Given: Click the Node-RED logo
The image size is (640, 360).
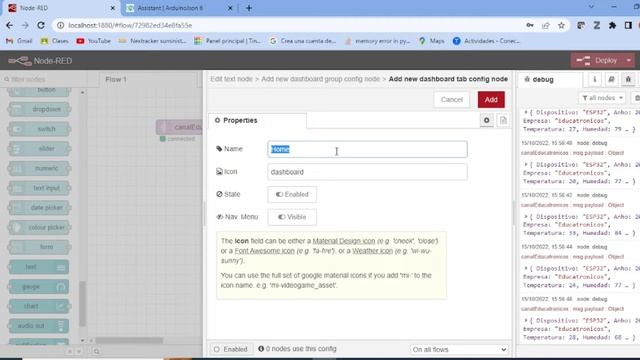Looking at the screenshot, I should coord(40,61).
